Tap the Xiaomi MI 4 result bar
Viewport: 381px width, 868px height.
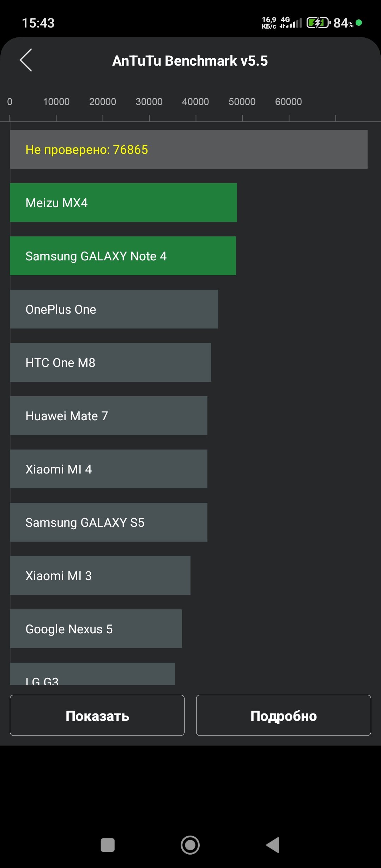(108, 469)
